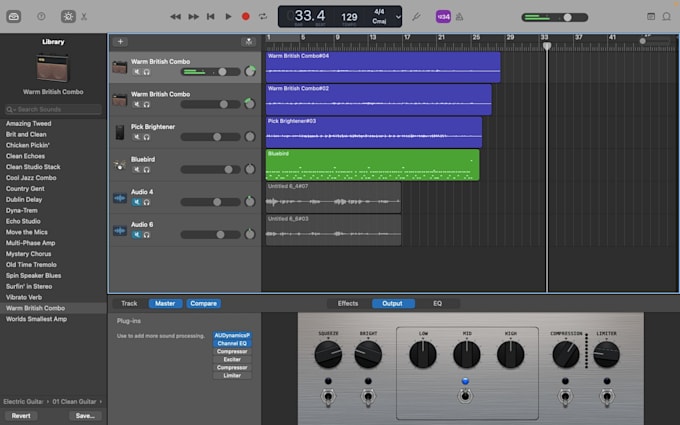The height and width of the screenshot is (425, 680).
Task: Open the AUDynamicsP plug-in slot
Action: [232, 335]
